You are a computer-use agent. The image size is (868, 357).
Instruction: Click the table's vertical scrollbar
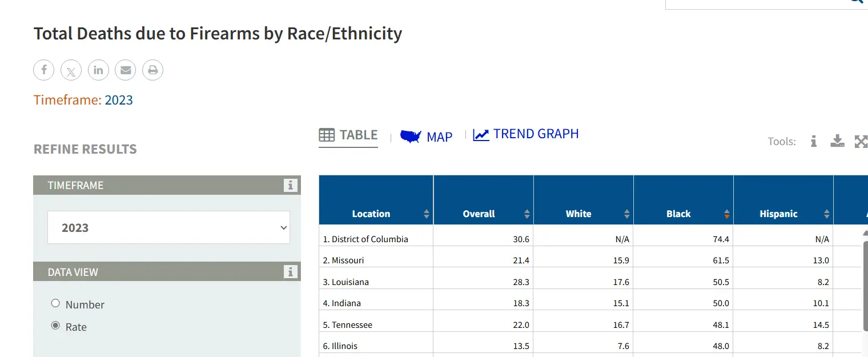865,286
